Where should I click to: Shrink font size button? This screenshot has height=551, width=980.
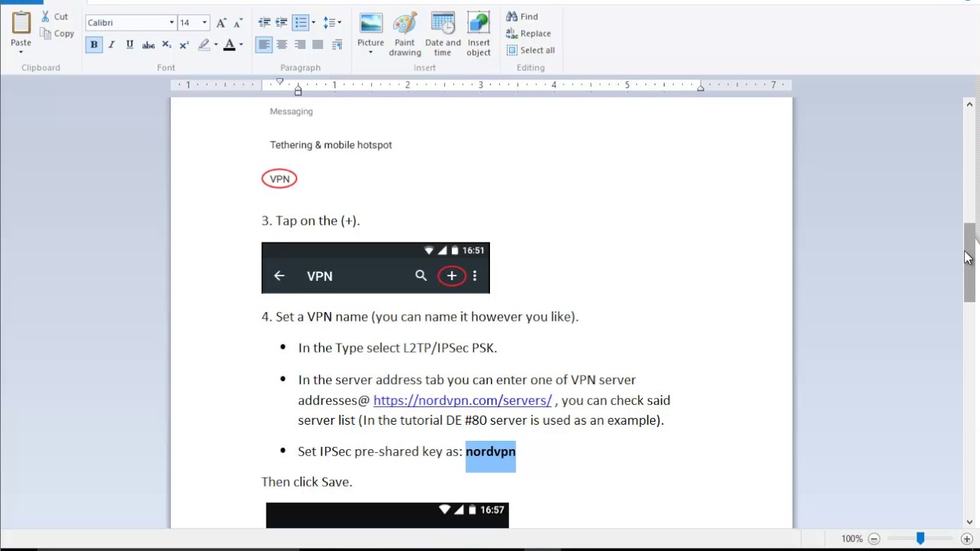click(x=237, y=23)
